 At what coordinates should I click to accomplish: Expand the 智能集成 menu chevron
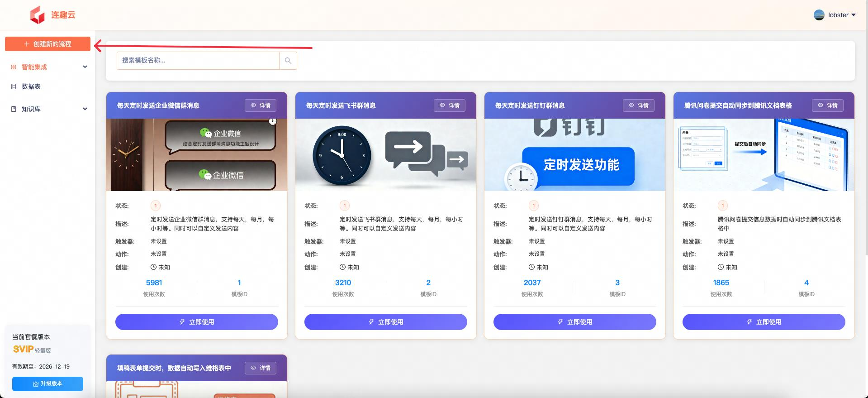tap(85, 67)
